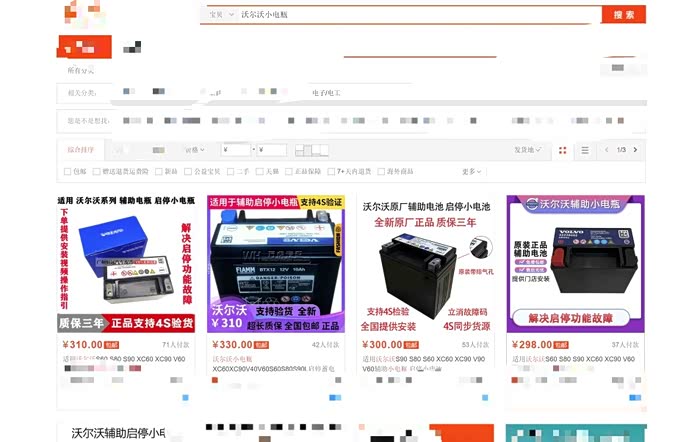Check the 正品保障 filter
This screenshot has height=442, width=700.
coord(289,171)
